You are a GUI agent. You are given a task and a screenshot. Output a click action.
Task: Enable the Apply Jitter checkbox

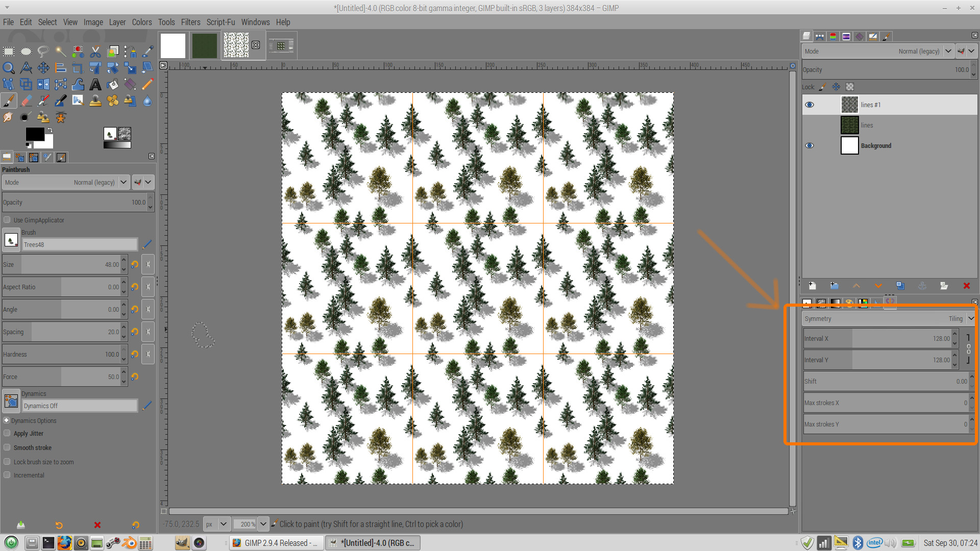point(7,433)
